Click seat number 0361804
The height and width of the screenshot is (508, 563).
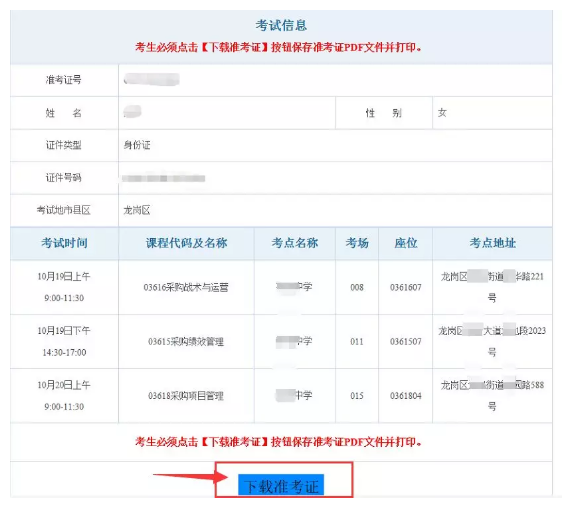click(406, 396)
